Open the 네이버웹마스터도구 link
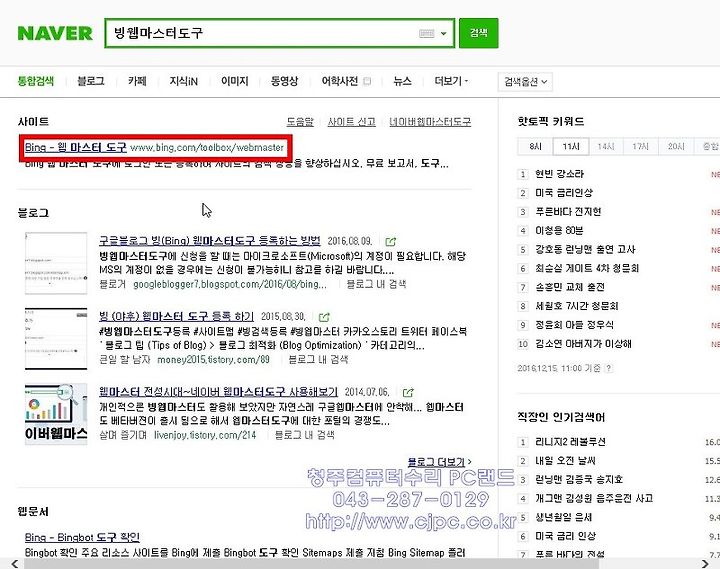 click(430, 122)
